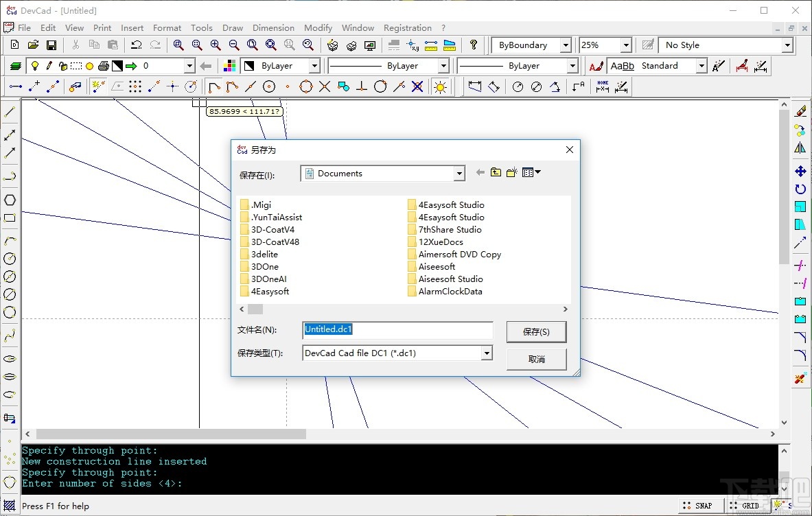Open the Draw menu
This screenshot has height=516, width=812.
232,28
